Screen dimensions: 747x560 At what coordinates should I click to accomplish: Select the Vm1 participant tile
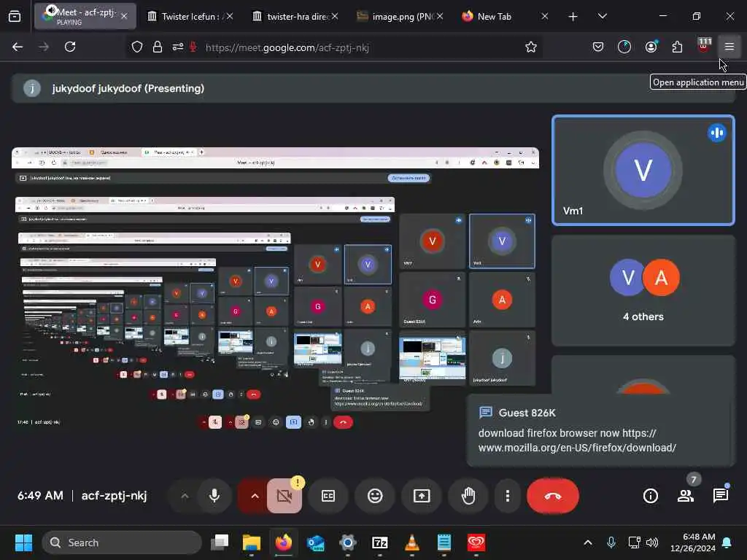click(643, 170)
